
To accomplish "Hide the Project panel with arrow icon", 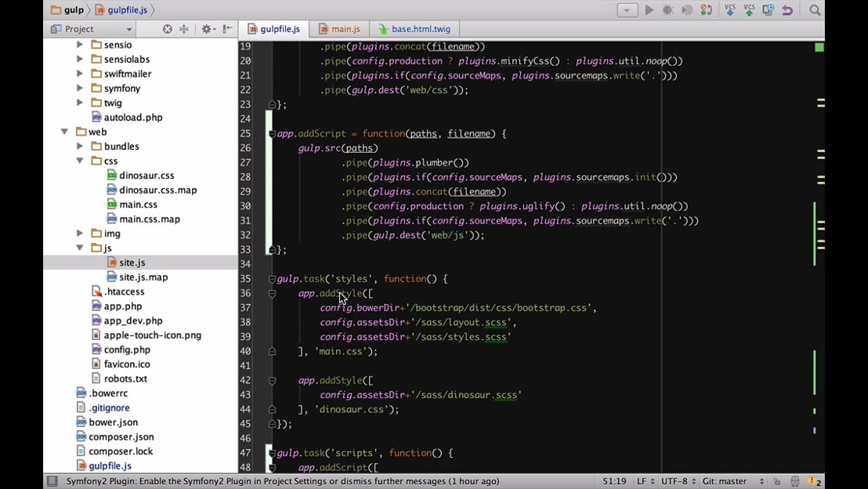I will (x=227, y=29).
